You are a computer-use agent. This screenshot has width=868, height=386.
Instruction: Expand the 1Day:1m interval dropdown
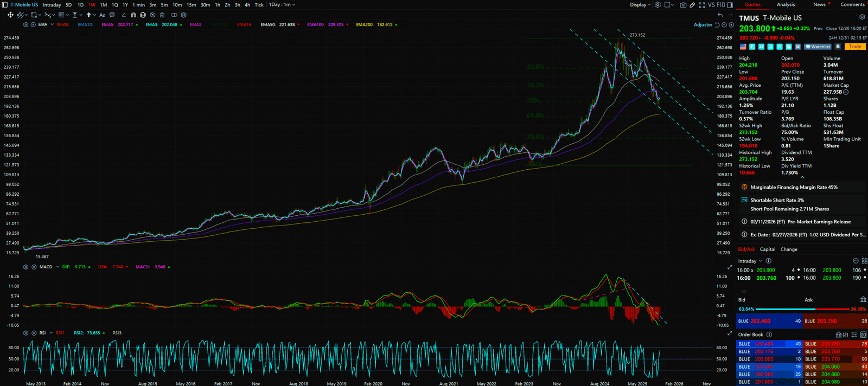click(282, 5)
